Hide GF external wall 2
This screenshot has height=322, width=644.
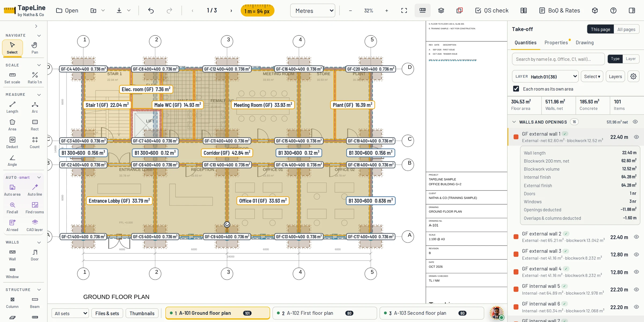[636, 237]
